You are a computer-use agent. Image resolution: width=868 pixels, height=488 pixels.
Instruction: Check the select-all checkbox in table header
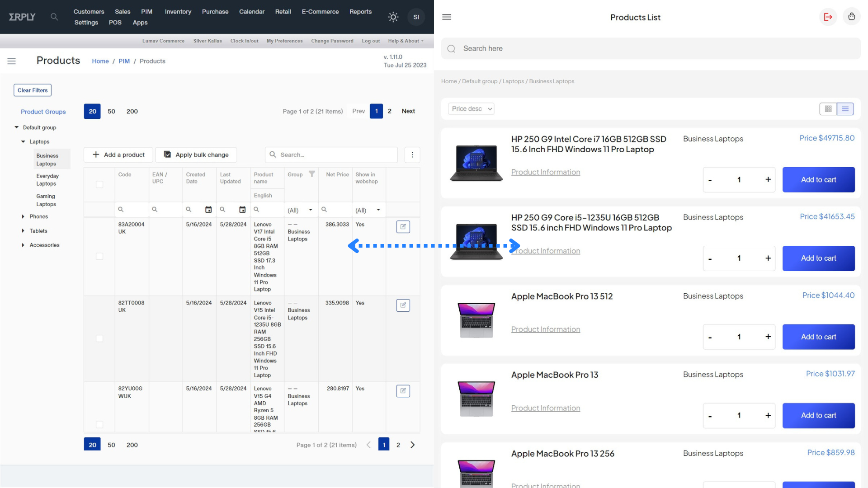click(x=99, y=184)
